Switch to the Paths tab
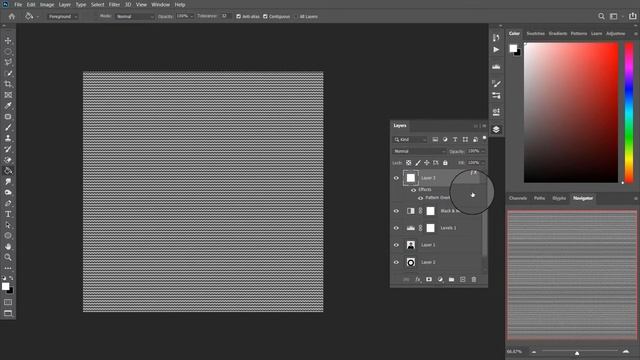This screenshot has height=360, width=640. [539, 198]
